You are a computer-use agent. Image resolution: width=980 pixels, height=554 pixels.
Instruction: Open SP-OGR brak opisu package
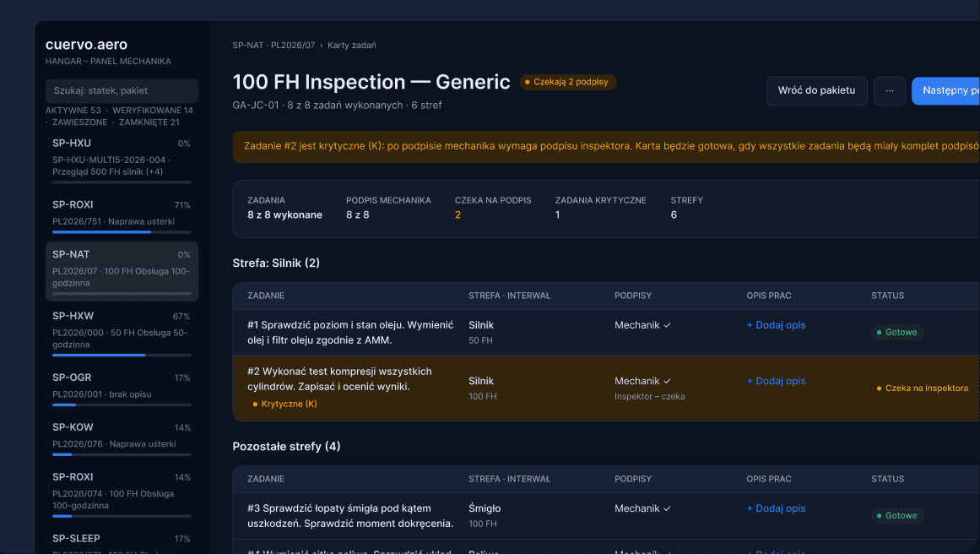[122, 388]
